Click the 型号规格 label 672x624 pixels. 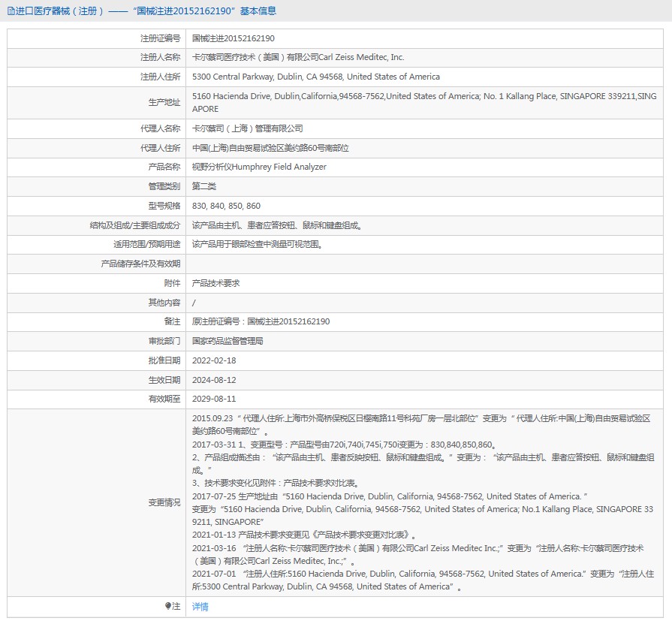(164, 206)
